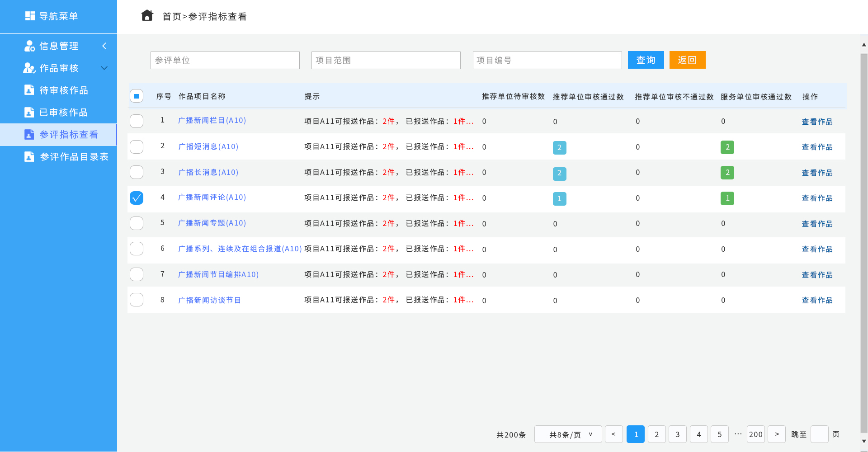Click the navigation menu grid icon
The image size is (868, 452).
(x=30, y=16)
